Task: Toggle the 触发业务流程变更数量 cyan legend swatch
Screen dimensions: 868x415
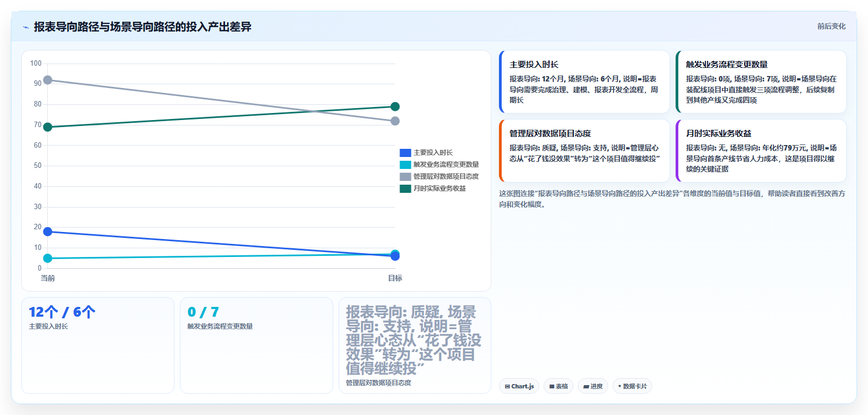Action: tap(405, 165)
